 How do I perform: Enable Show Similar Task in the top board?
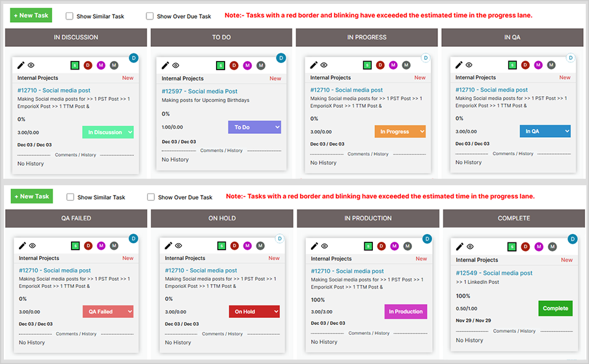click(x=70, y=16)
